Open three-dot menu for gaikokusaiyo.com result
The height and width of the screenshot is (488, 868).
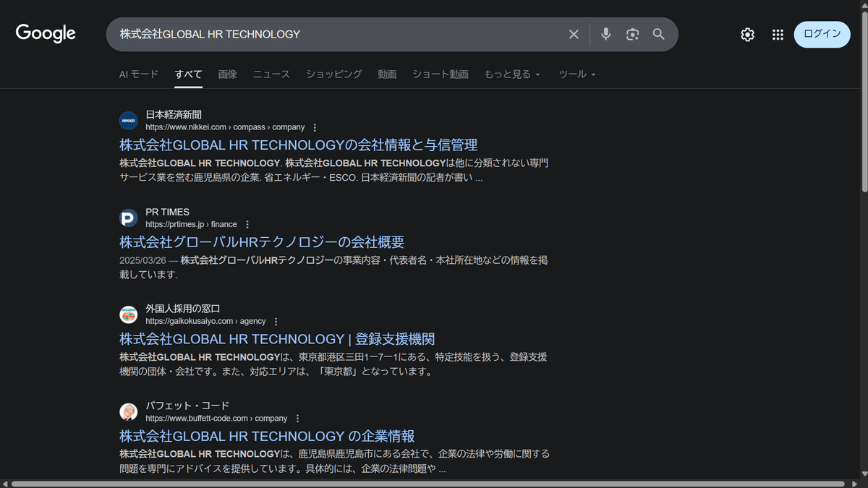pos(276,321)
